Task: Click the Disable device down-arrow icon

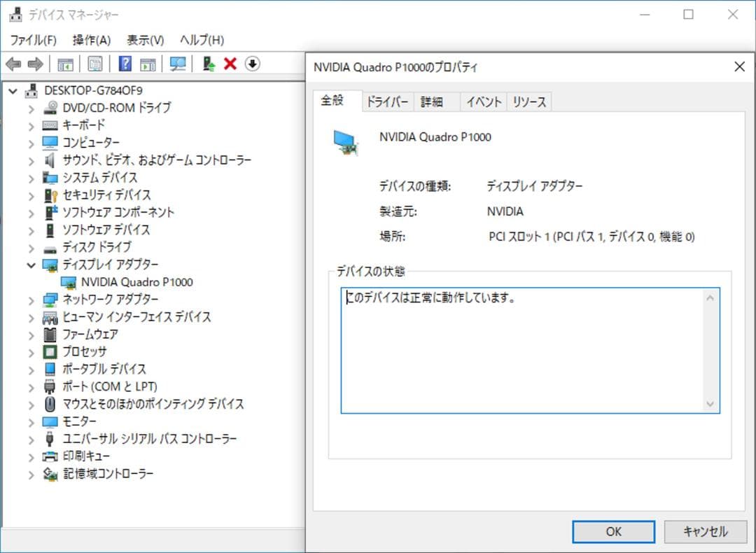Action: click(x=251, y=64)
